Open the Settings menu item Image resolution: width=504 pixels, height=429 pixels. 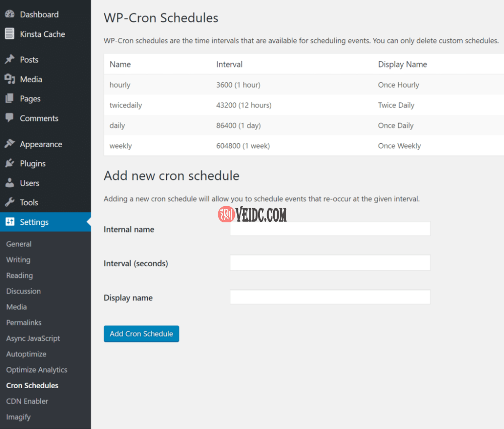click(34, 222)
